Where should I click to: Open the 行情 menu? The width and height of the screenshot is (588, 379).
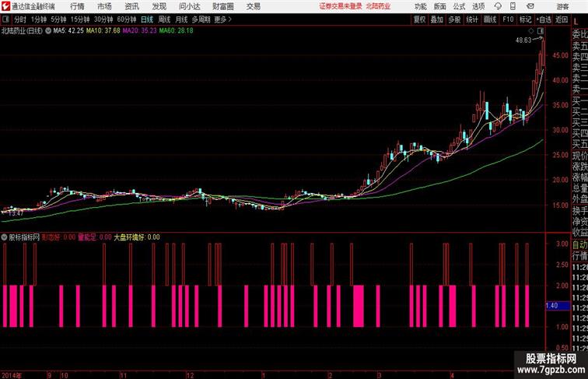77,6
